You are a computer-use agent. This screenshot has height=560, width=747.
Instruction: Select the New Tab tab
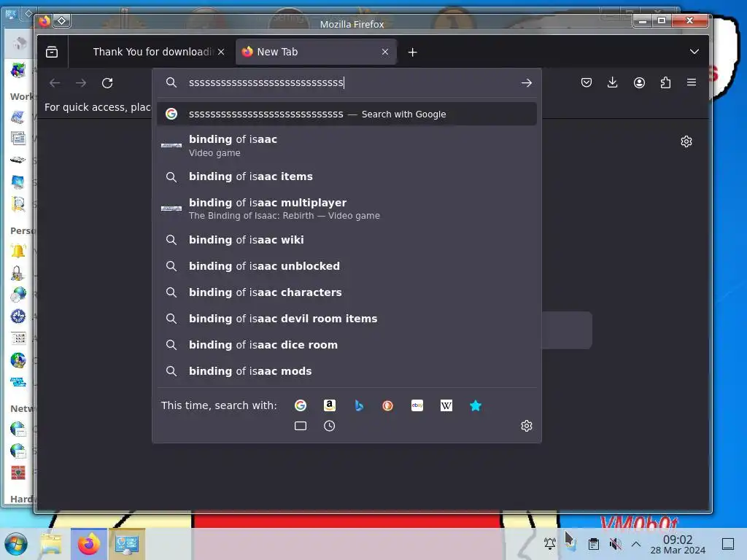point(316,52)
